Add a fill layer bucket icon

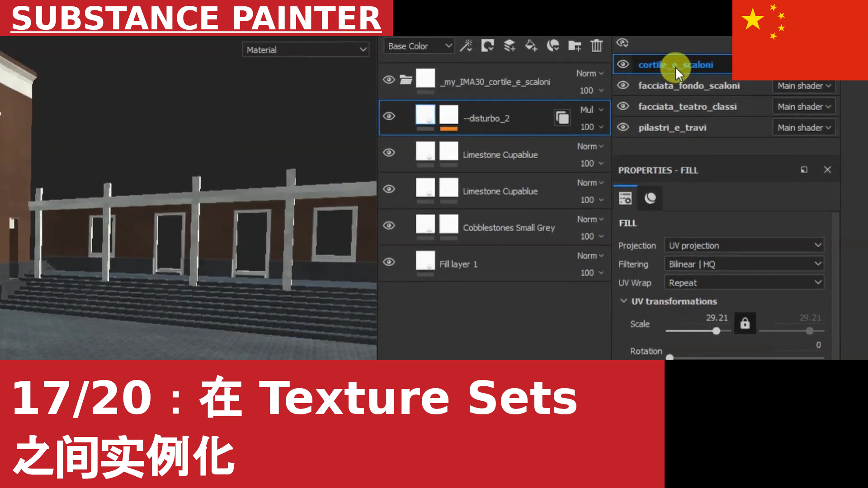[531, 46]
